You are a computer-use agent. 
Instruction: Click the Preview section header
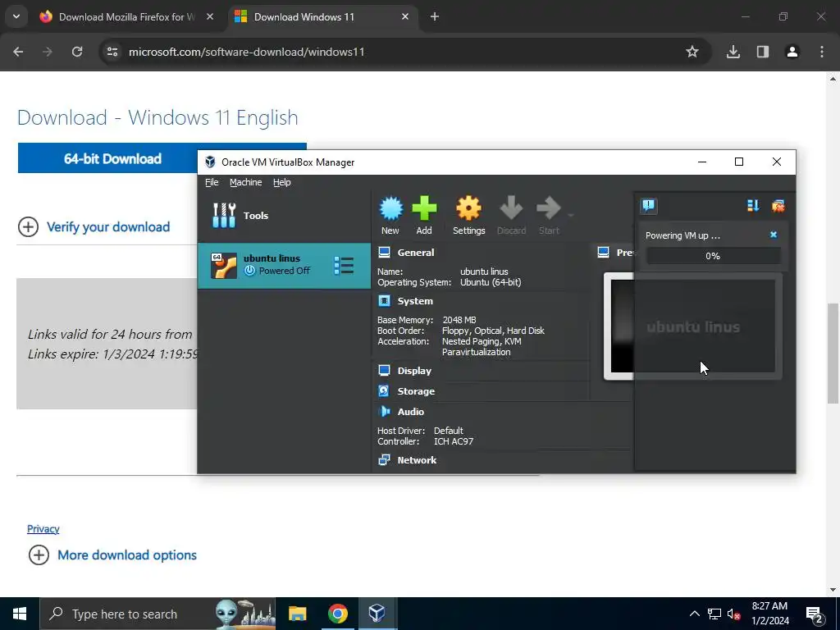616,253
